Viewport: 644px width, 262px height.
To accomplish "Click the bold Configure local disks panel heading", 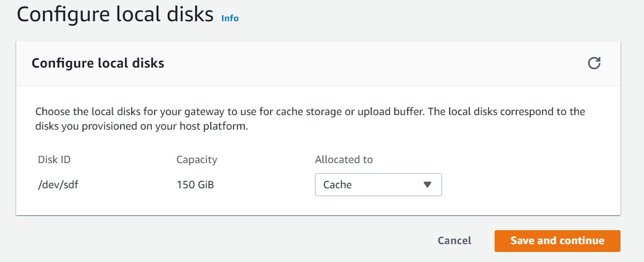I will tap(98, 63).
